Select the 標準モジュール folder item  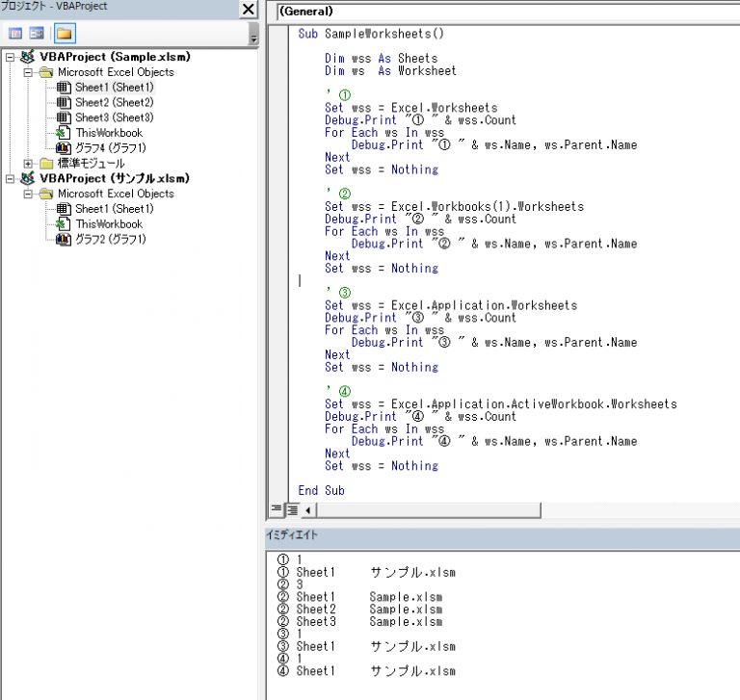point(92,164)
